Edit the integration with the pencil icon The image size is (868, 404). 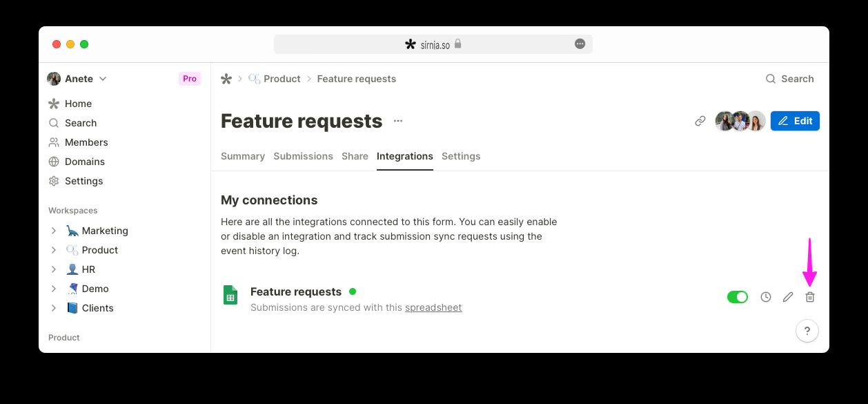tap(788, 297)
